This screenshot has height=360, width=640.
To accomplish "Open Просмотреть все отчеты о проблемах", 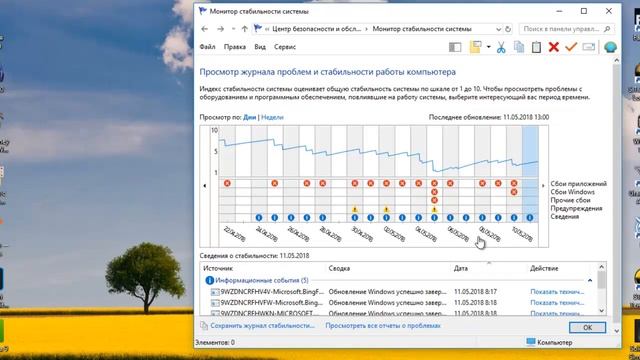I will pos(383,326).
